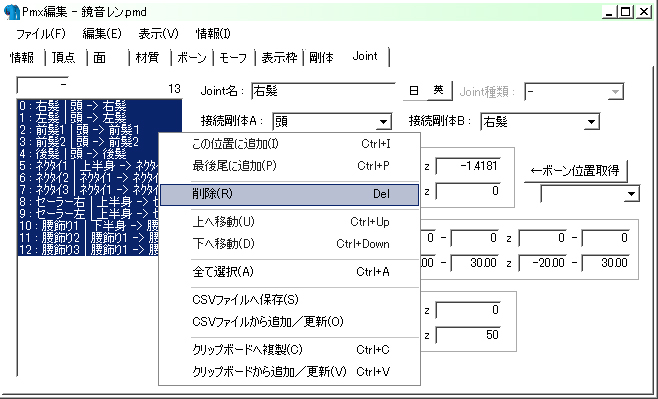Expand the 接続剛体B dropdown

click(x=591, y=122)
